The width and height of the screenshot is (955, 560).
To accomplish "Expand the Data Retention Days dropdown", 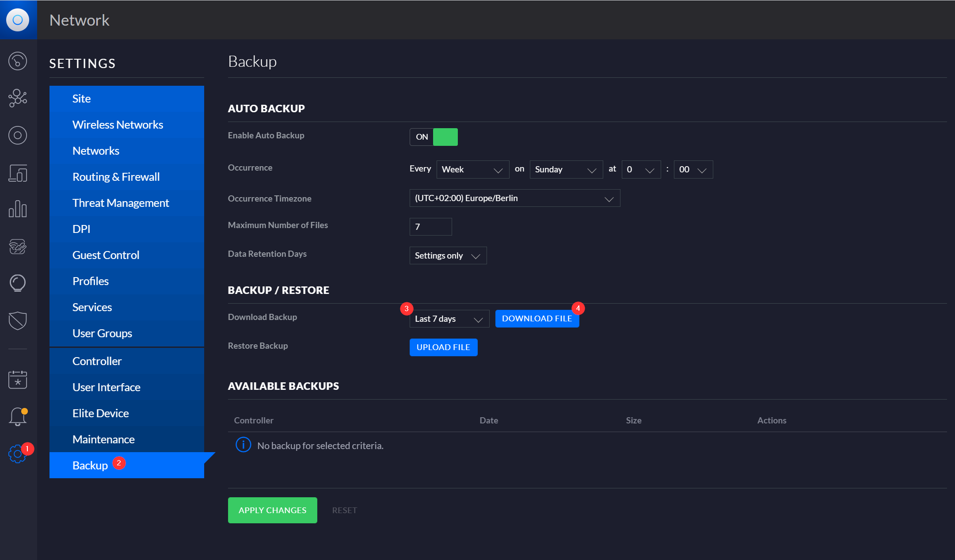I will 446,255.
